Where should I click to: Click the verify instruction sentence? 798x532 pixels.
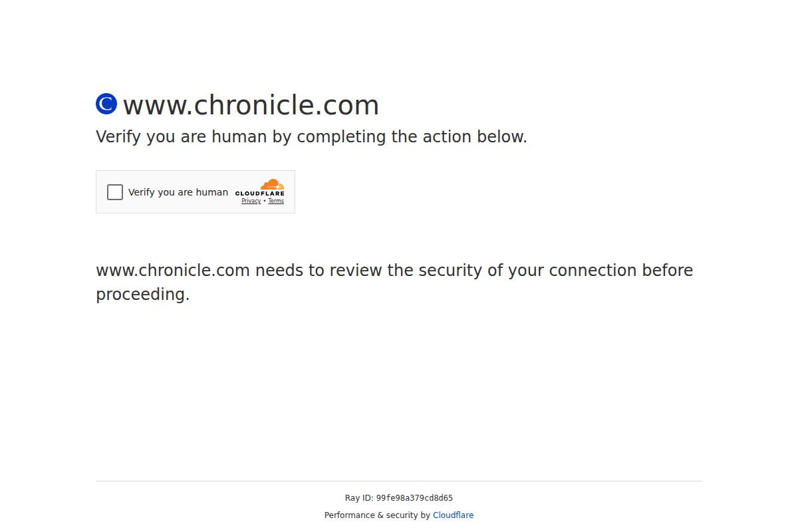click(311, 136)
